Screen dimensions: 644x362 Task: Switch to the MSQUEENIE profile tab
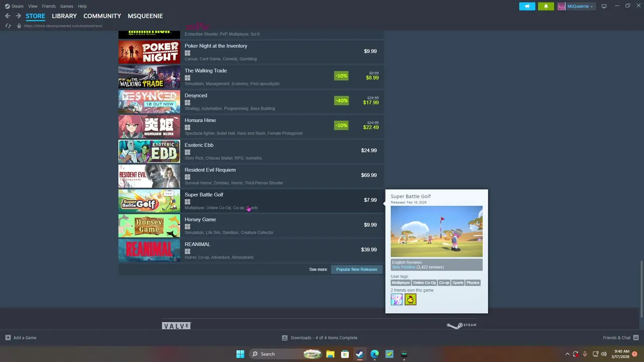[145, 16]
